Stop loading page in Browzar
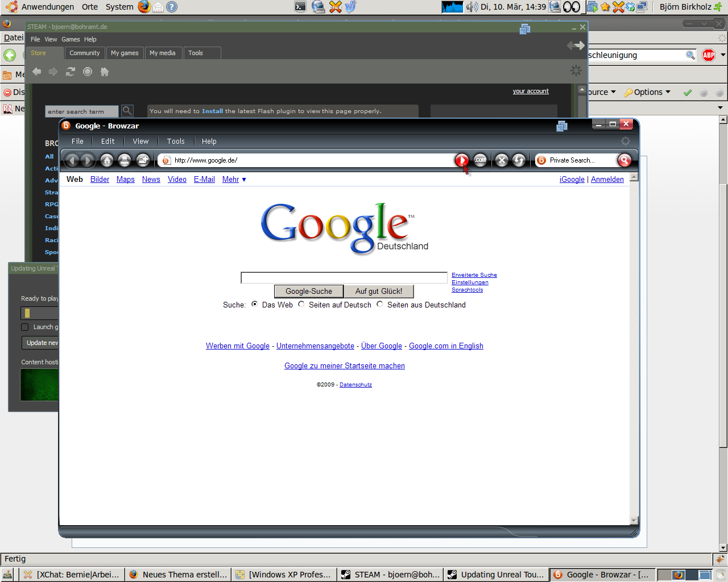 [x=502, y=160]
